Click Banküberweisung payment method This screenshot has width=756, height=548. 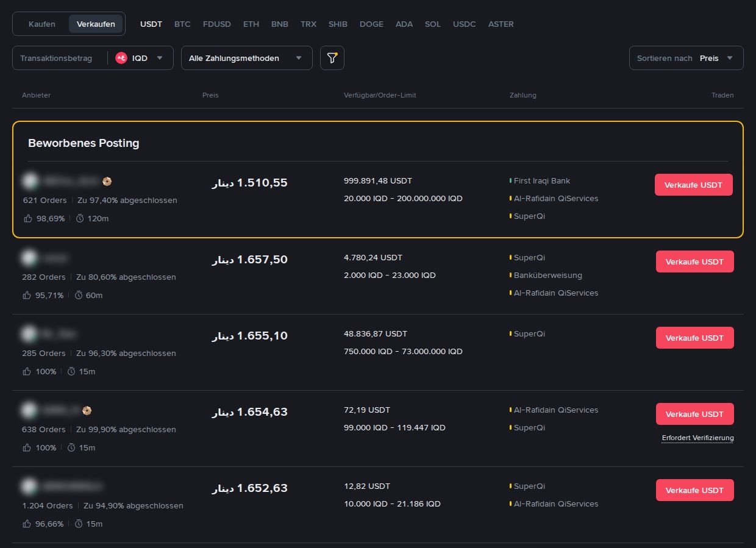(x=548, y=276)
